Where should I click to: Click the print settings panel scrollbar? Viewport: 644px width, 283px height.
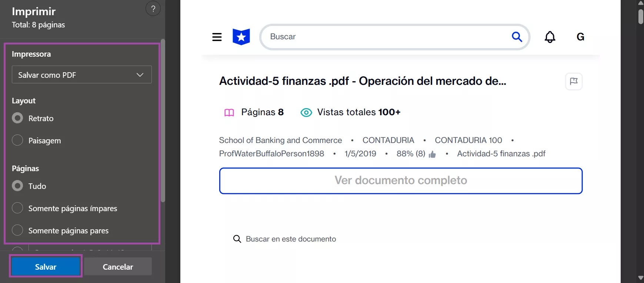[x=163, y=120]
